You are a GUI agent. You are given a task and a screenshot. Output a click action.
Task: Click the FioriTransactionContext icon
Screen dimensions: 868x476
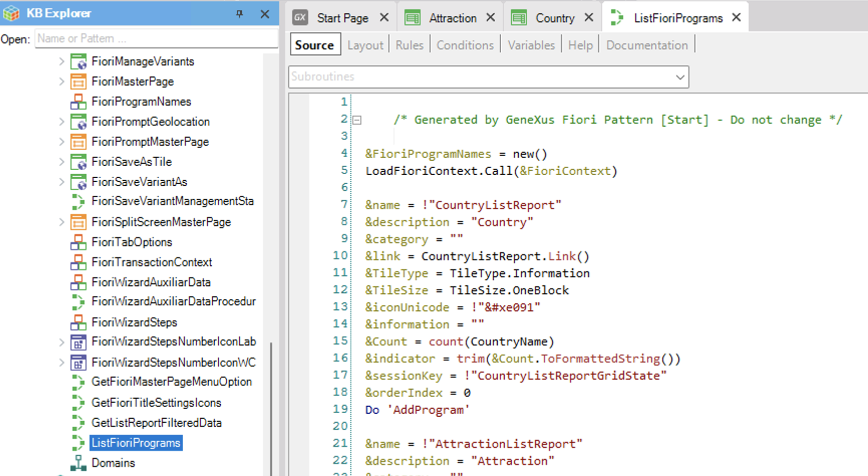click(x=78, y=262)
